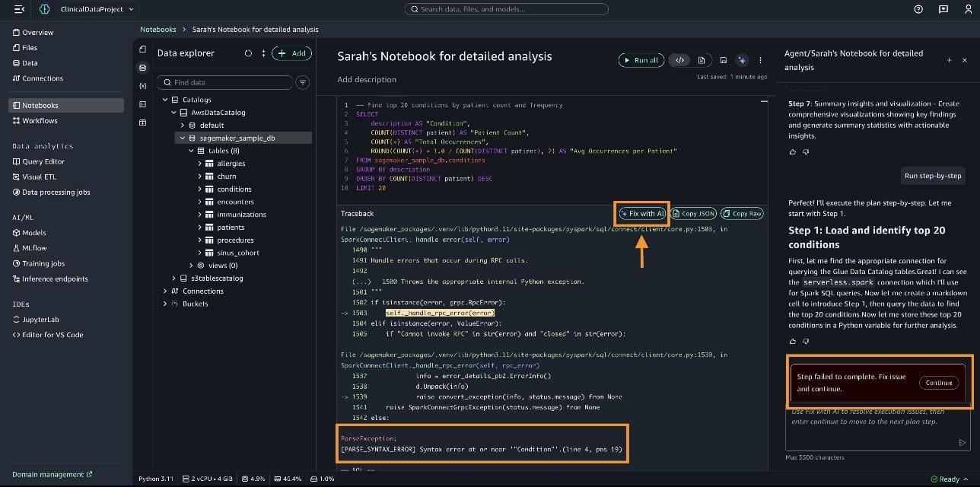This screenshot has height=487, width=980.
Task: Open the AI agent sparkle icon
Action: pos(742,60)
